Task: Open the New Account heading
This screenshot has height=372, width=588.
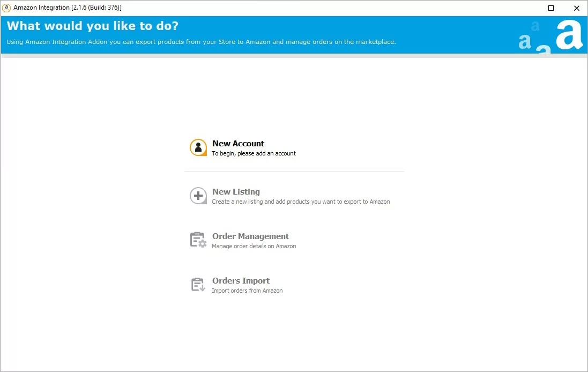Action: 238,144
